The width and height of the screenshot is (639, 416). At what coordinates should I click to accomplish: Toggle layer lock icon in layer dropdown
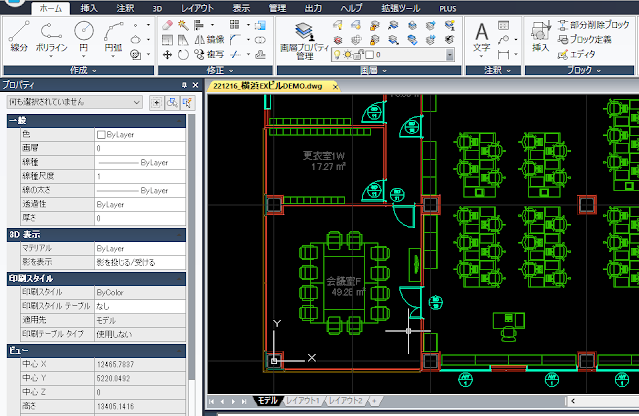click(358, 55)
